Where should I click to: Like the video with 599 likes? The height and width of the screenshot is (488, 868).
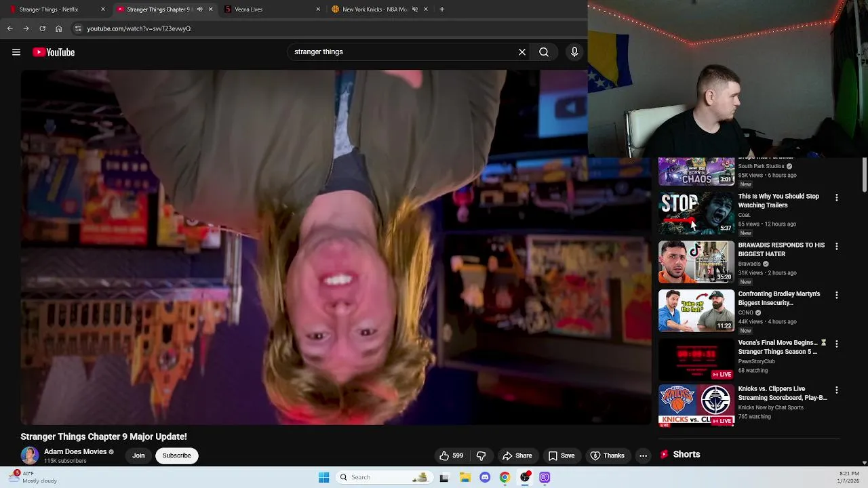451,455
